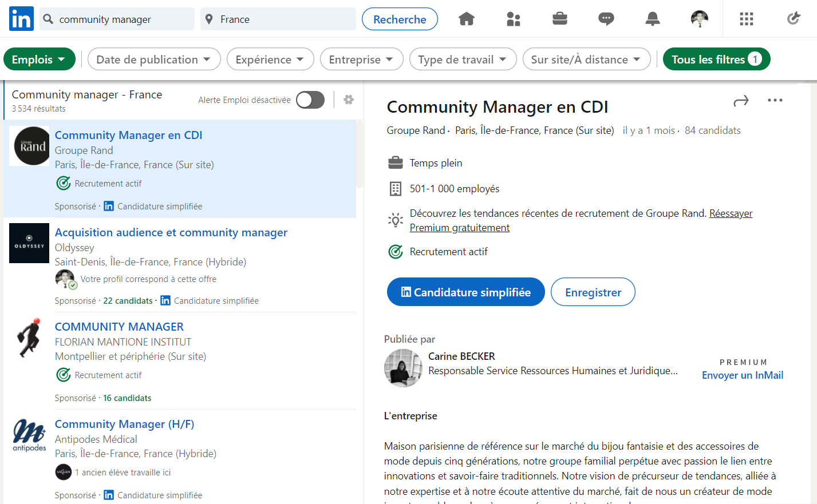Click the LinkedIn icon in Antipodes Médical listing
Screen dimensions: 817x504
click(109, 495)
